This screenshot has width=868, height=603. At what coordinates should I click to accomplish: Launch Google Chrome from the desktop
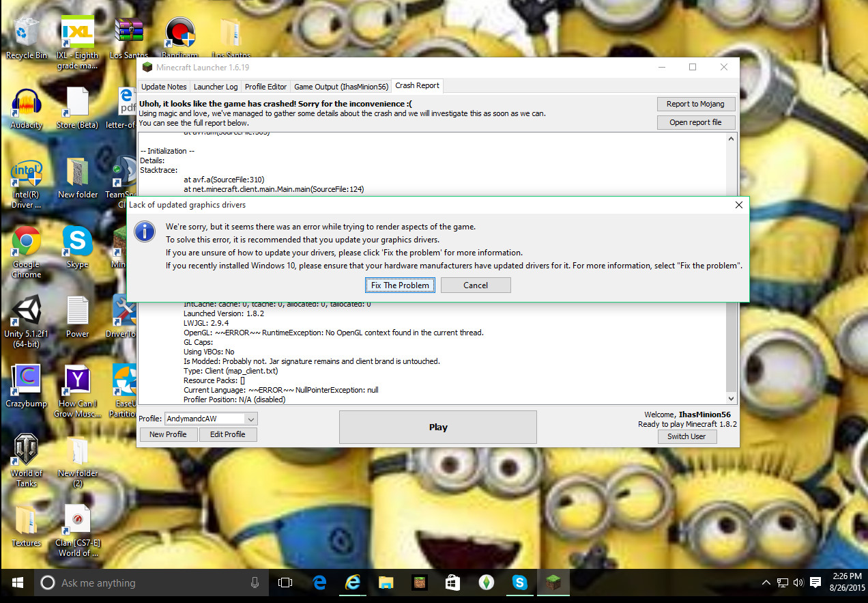pos(27,253)
